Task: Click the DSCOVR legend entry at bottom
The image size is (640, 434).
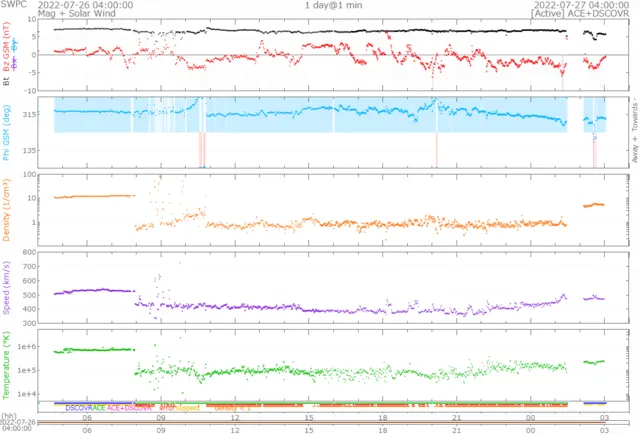Action: click(79, 407)
